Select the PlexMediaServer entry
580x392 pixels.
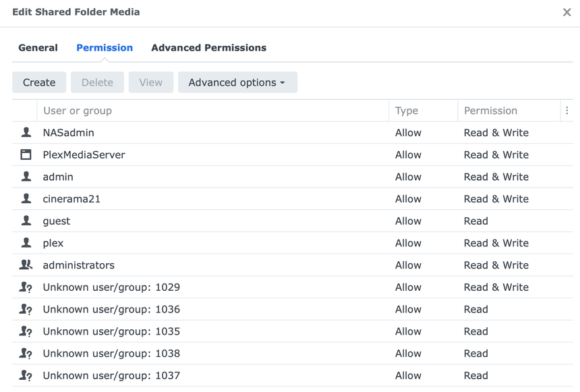point(84,155)
